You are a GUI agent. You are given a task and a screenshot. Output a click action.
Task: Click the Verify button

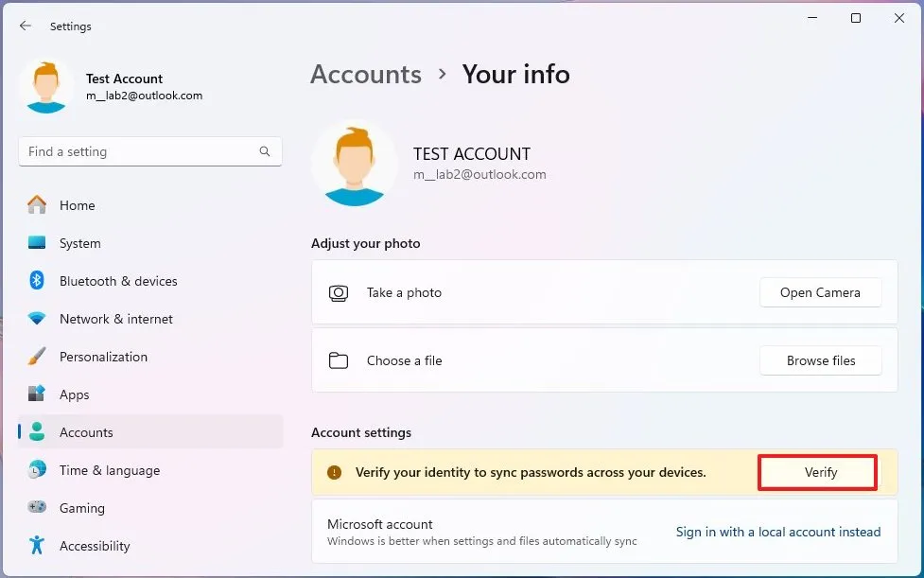coord(817,472)
